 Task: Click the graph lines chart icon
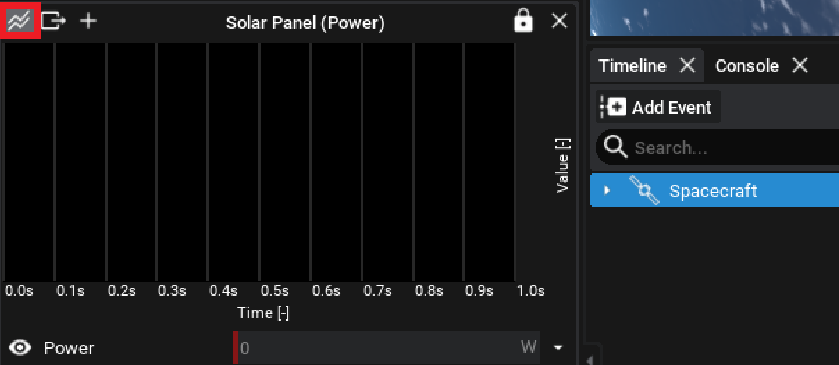(x=20, y=21)
